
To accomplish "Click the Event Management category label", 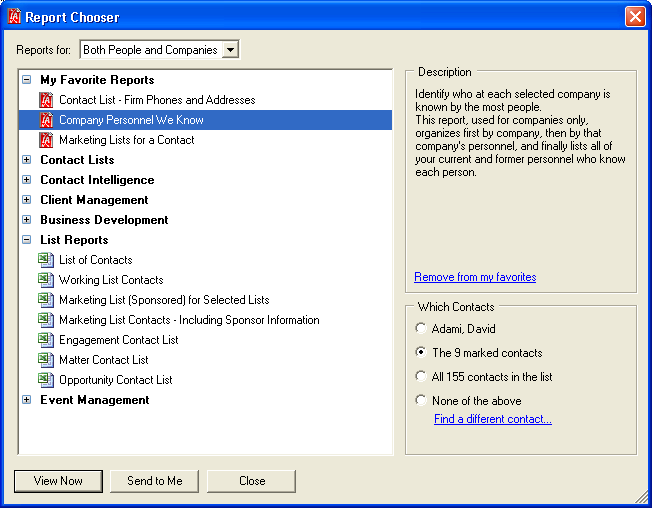I will (95, 399).
